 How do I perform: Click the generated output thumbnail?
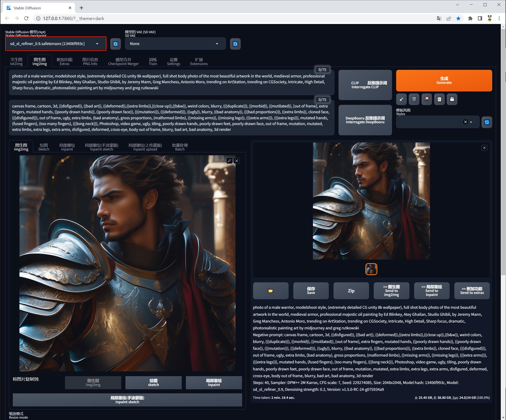click(371, 269)
